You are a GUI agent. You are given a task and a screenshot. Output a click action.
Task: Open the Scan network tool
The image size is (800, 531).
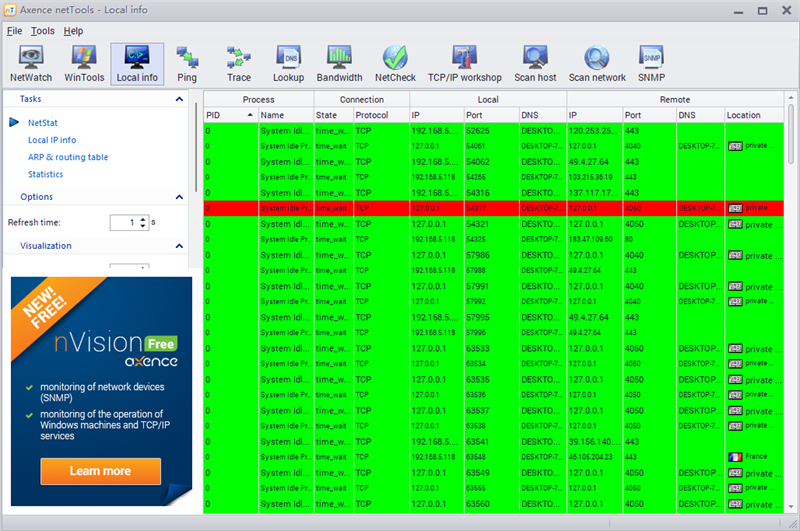pos(597,64)
